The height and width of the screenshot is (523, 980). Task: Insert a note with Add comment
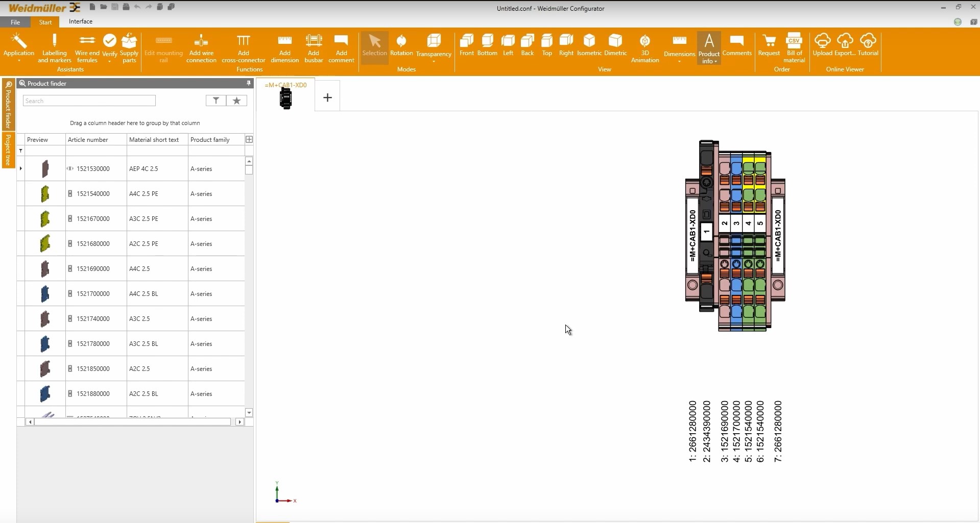click(341, 48)
